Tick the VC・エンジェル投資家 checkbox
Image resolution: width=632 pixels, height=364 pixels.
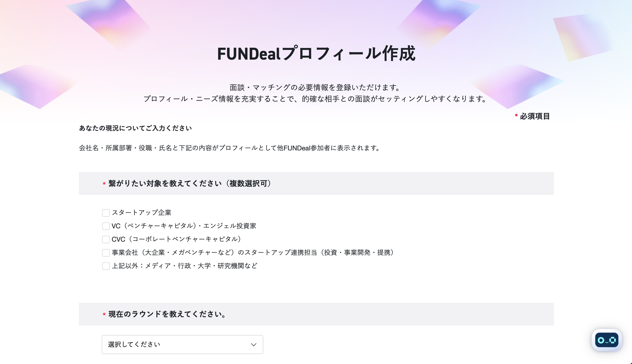click(106, 226)
